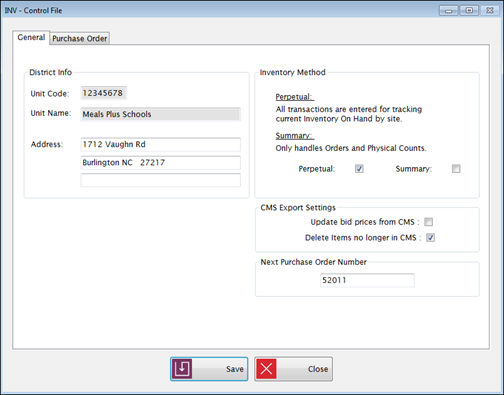Click the Inventory Method group label
The width and height of the screenshot is (504, 395).
(x=292, y=72)
